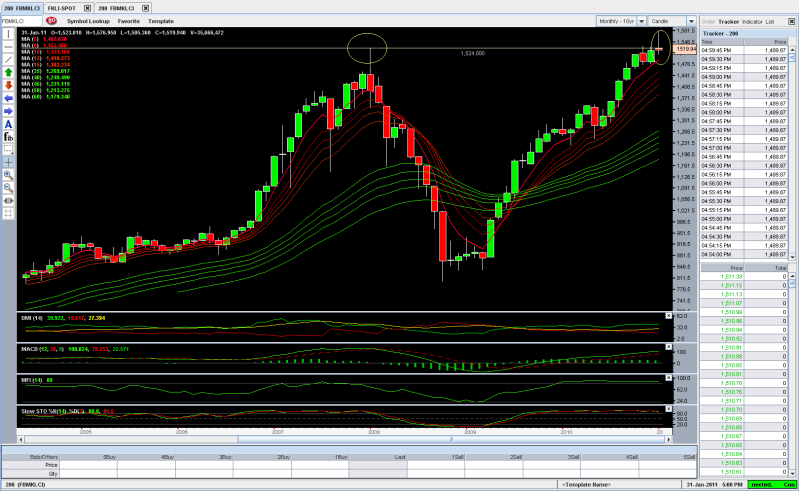Viewport: 799px width, 491px height.
Task: Click the horizontal compress/expand chart icon
Action: tap(8, 201)
